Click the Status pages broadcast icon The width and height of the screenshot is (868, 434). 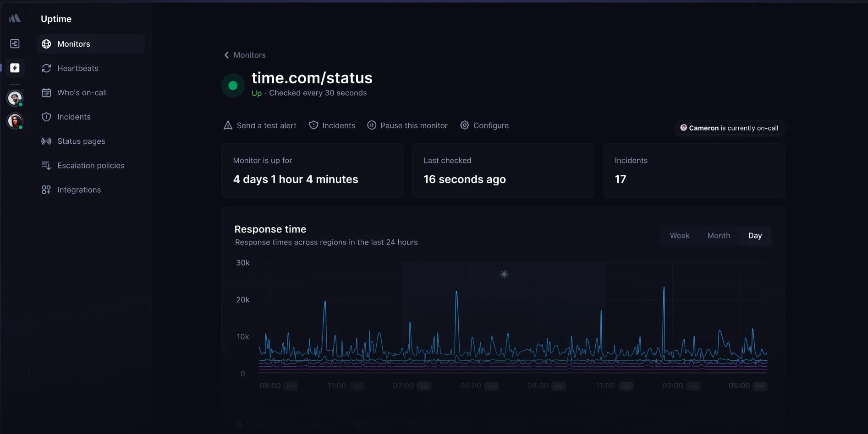[x=46, y=141]
